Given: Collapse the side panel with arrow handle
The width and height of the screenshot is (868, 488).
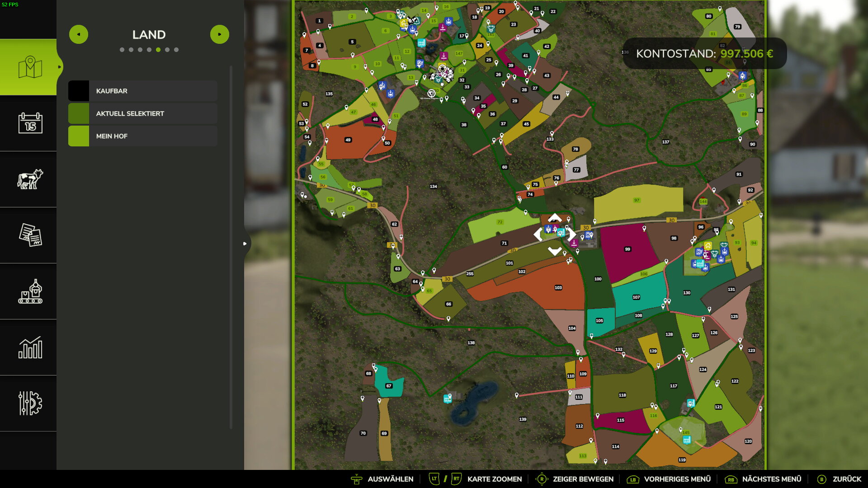Looking at the screenshot, I should (245, 244).
